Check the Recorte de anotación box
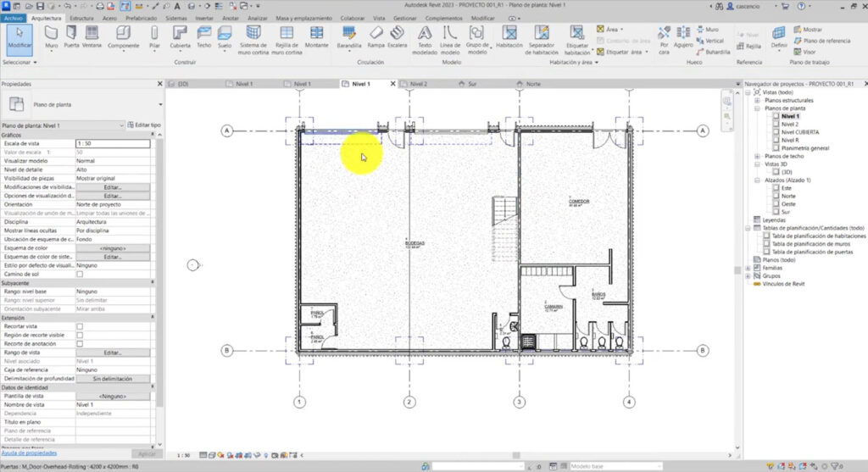This screenshot has height=472, width=868. pos(80,343)
